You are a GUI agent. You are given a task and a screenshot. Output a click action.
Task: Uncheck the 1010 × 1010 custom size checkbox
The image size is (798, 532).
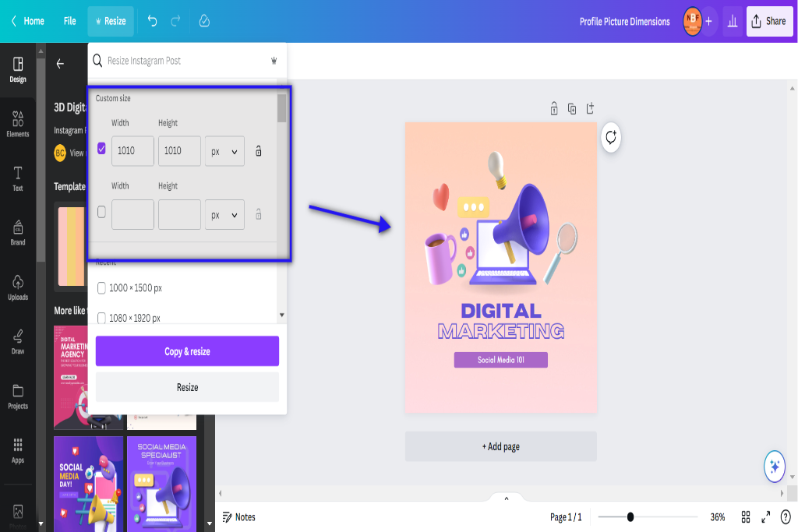coord(102,149)
